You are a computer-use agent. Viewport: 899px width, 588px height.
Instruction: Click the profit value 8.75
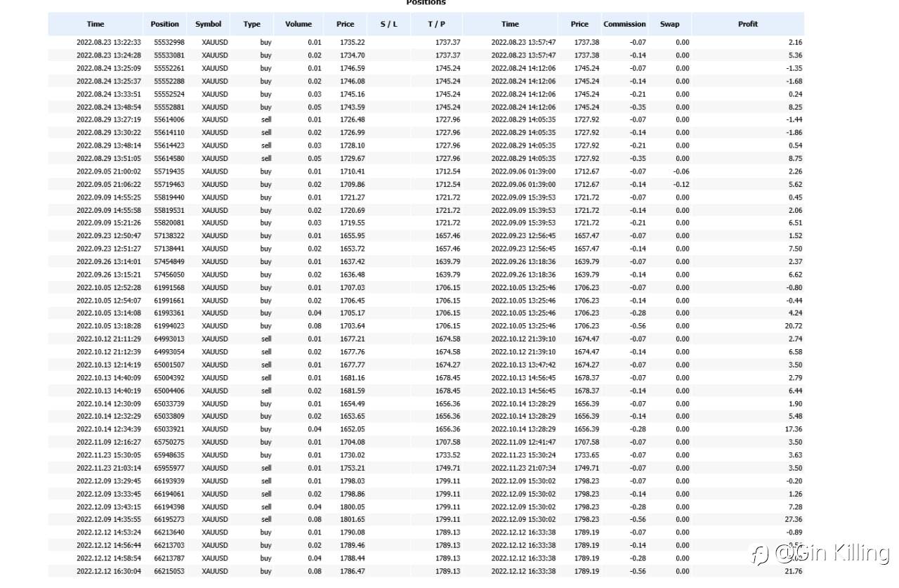pyautogui.click(x=796, y=158)
